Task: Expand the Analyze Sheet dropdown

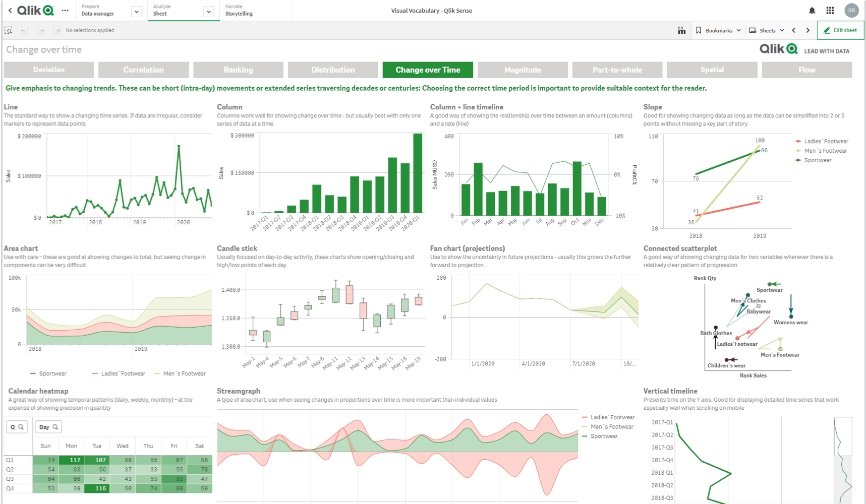Action: tap(209, 12)
